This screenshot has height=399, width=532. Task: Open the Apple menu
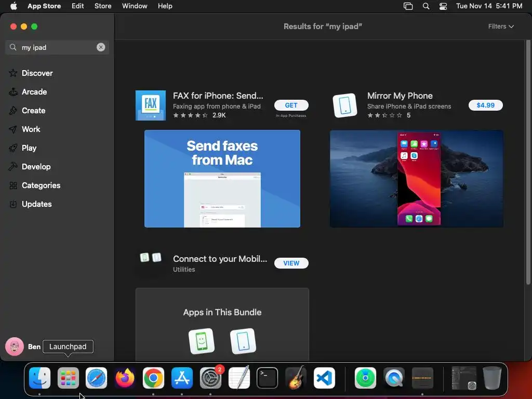click(x=14, y=6)
